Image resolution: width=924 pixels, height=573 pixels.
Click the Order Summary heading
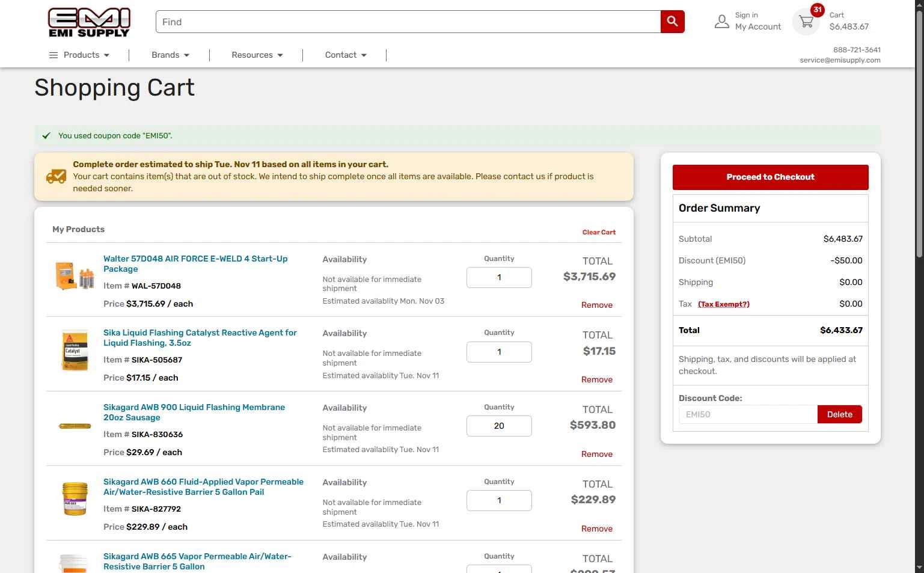719,208
